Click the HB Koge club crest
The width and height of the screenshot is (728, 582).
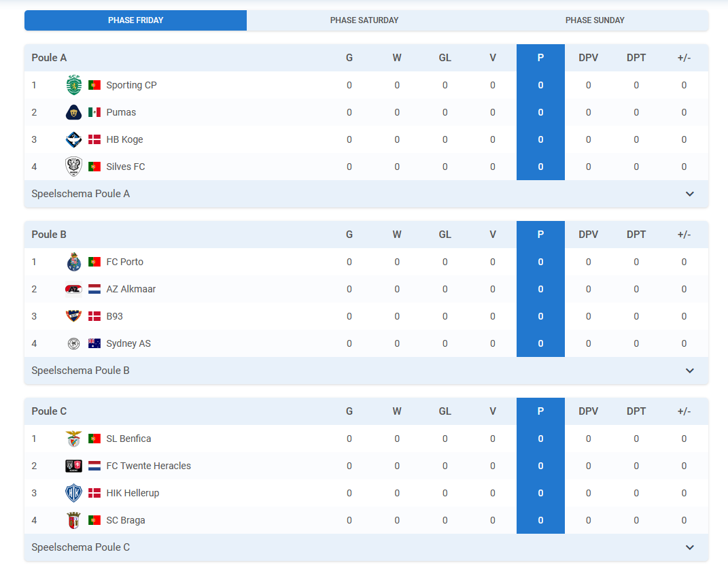tap(74, 139)
